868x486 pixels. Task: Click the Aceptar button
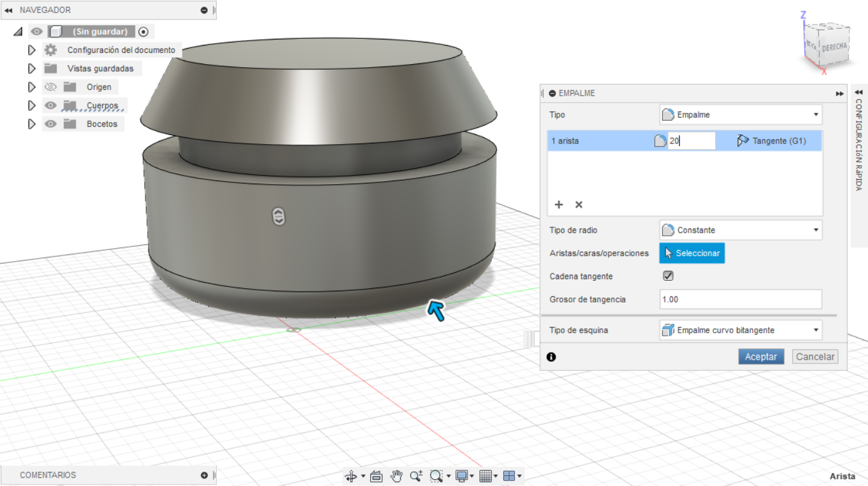[x=761, y=357]
